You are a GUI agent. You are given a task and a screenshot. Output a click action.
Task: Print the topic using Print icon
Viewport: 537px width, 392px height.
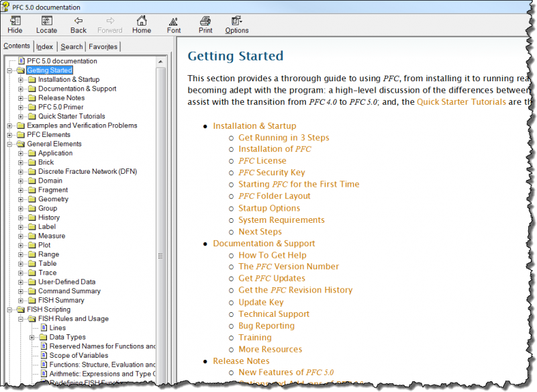pos(205,25)
